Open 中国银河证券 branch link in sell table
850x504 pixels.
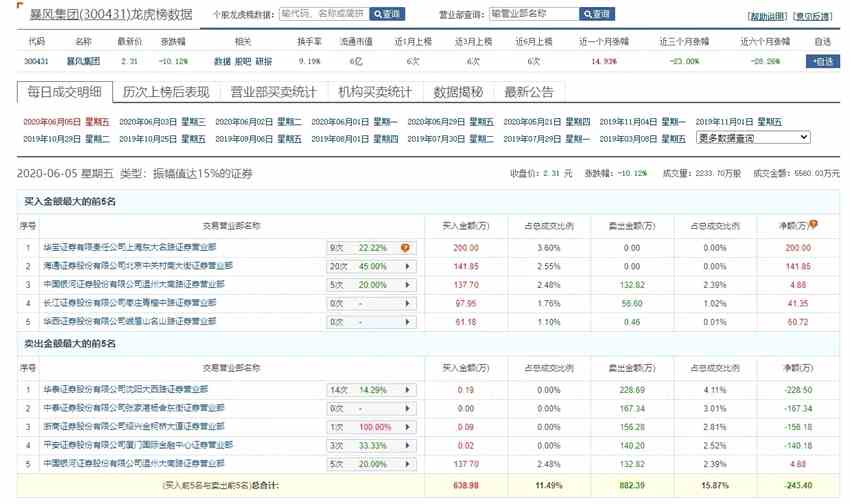(134, 463)
